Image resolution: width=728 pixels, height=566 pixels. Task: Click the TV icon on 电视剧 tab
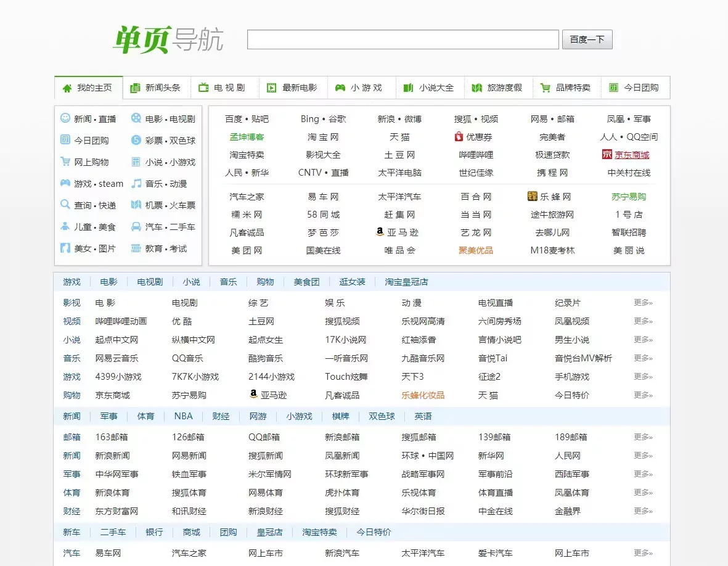[203, 88]
